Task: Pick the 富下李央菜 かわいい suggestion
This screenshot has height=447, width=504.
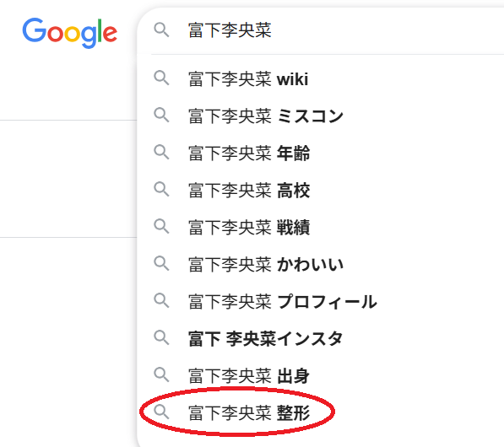Action: (322, 264)
